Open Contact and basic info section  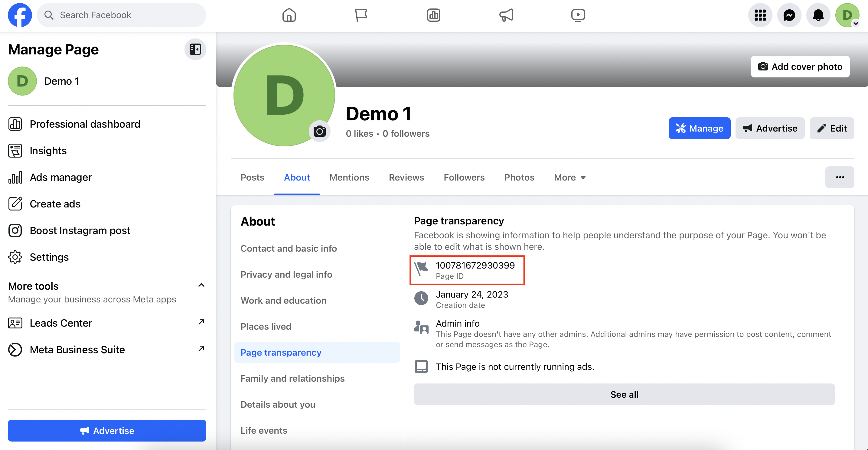point(289,249)
